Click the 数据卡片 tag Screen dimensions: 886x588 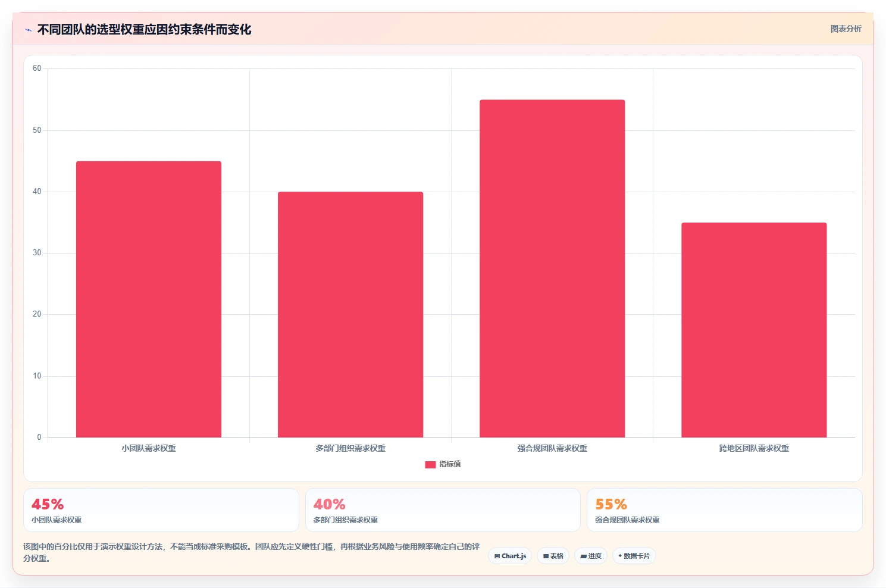tap(634, 556)
